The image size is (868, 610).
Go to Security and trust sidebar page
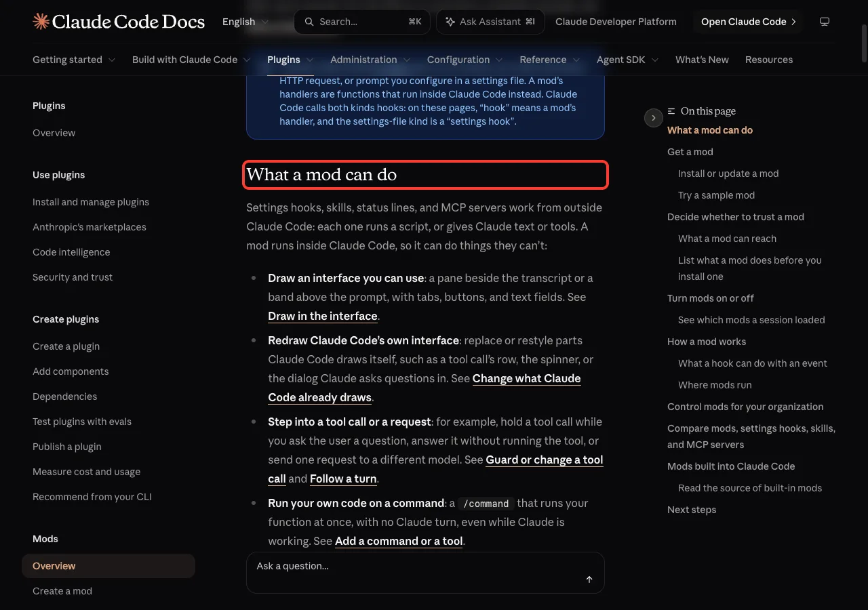click(x=73, y=277)
